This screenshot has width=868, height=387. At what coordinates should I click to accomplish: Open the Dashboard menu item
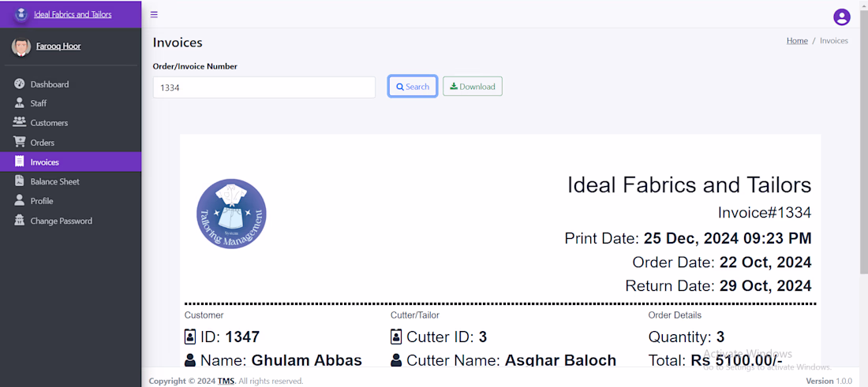point(50,84)
